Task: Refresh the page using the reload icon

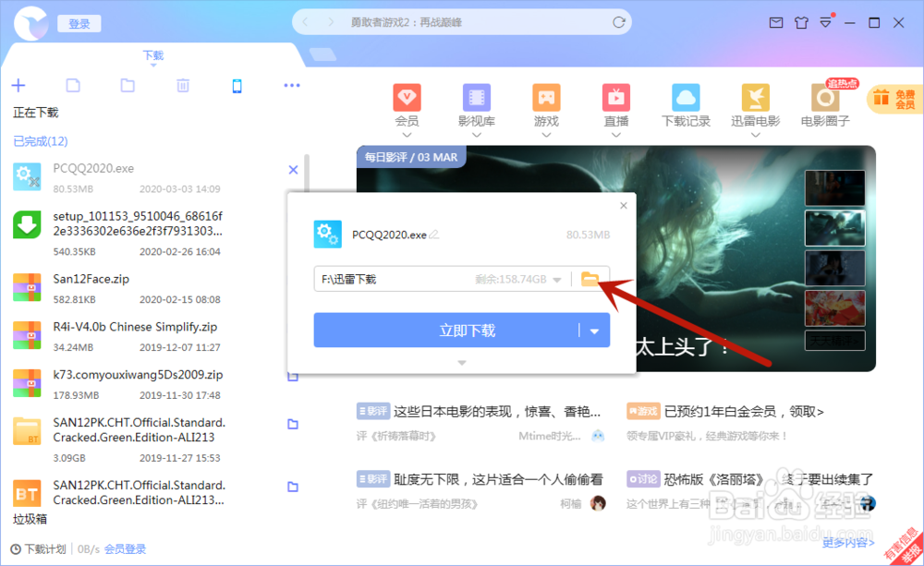Action: tap(619, 22)
